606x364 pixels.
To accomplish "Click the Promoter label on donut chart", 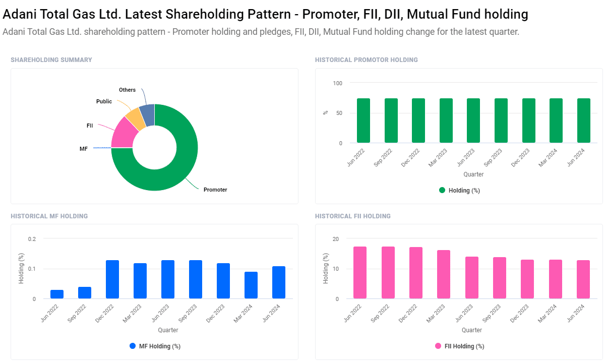I will tap(215, 190).
